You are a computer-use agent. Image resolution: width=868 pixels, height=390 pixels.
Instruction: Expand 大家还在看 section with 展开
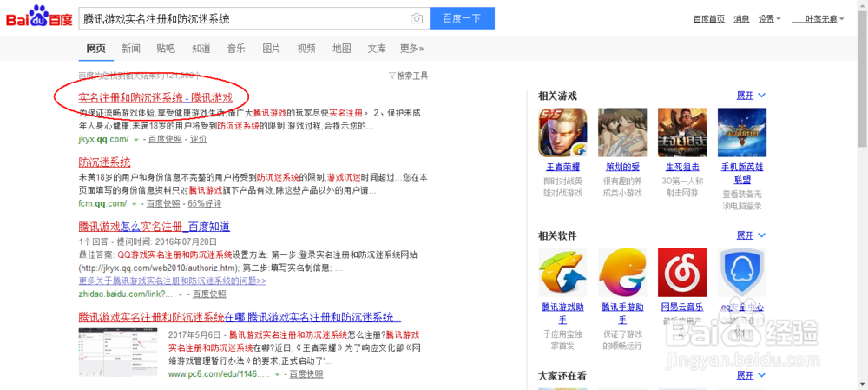(751, 375)
